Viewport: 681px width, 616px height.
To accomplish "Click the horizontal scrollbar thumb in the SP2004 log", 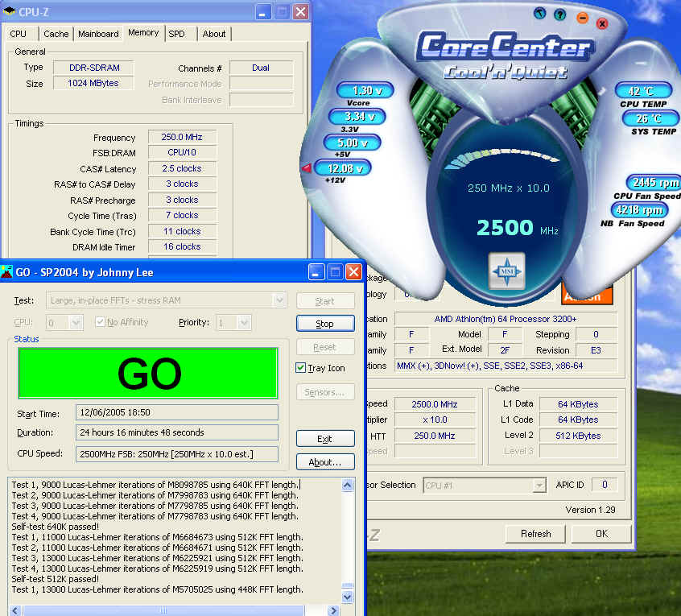I will point(163,610).
